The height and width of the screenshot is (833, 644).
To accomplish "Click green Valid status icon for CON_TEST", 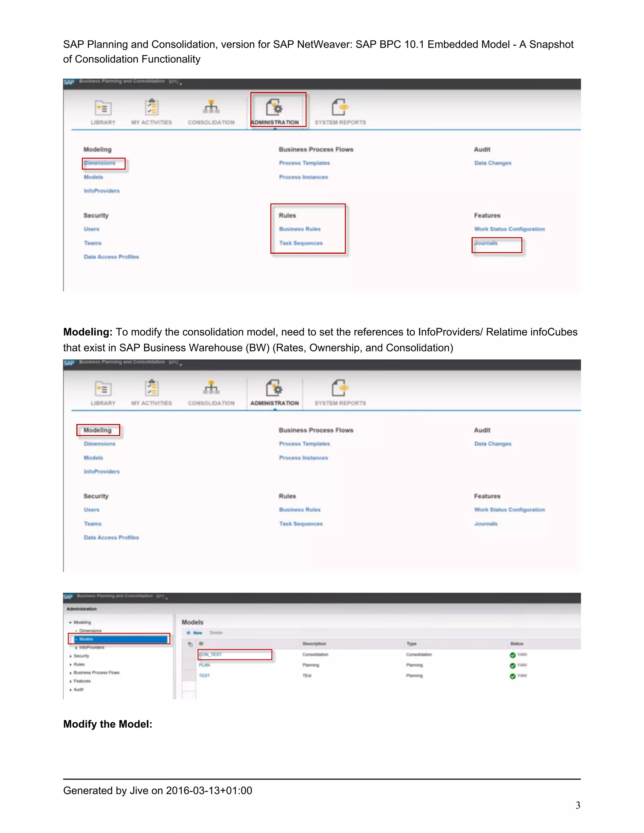I will tap(512, 655).
